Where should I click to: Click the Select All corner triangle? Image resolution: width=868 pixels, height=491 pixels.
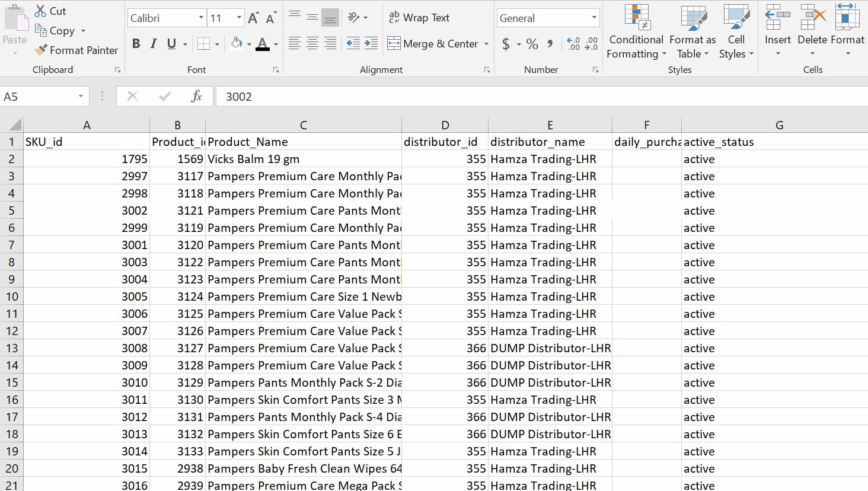15,125
